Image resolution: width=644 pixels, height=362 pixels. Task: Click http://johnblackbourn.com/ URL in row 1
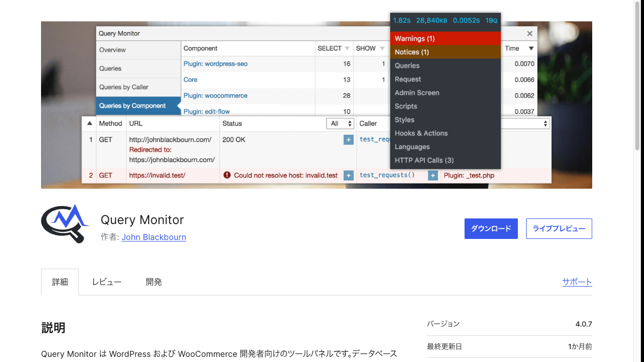pos(170,139)
